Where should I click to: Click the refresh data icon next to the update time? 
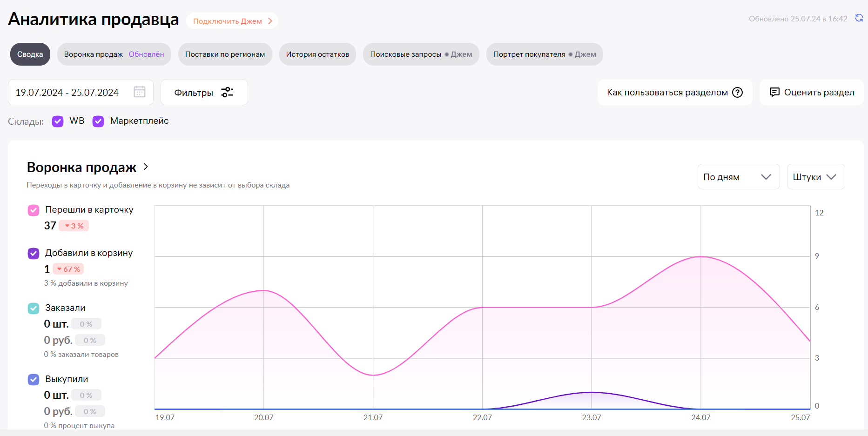[x=859, y=18]
